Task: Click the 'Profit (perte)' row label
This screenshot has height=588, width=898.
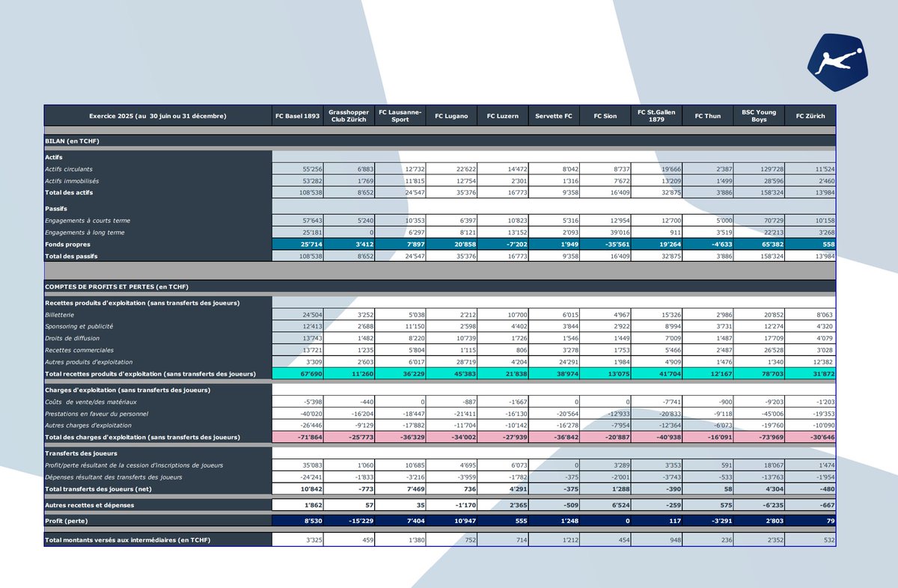Action: pyautogui.click(x=67, y=521)
